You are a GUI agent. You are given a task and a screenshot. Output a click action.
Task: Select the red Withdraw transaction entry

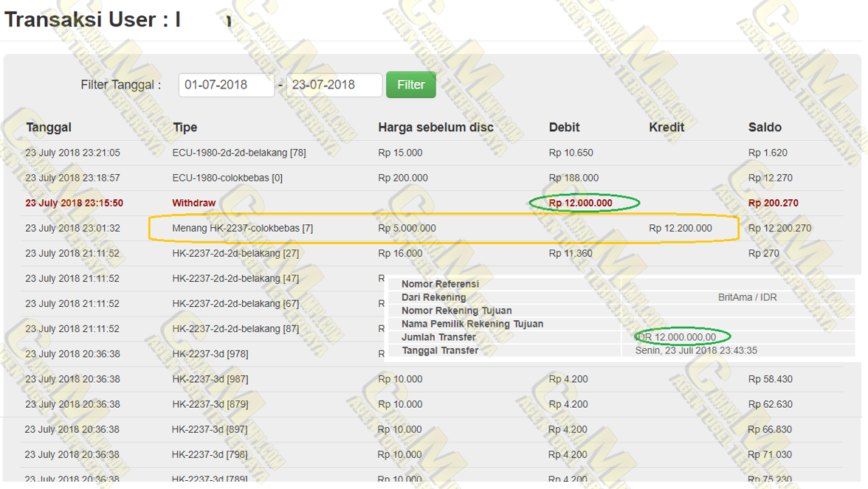coord(193,203)
